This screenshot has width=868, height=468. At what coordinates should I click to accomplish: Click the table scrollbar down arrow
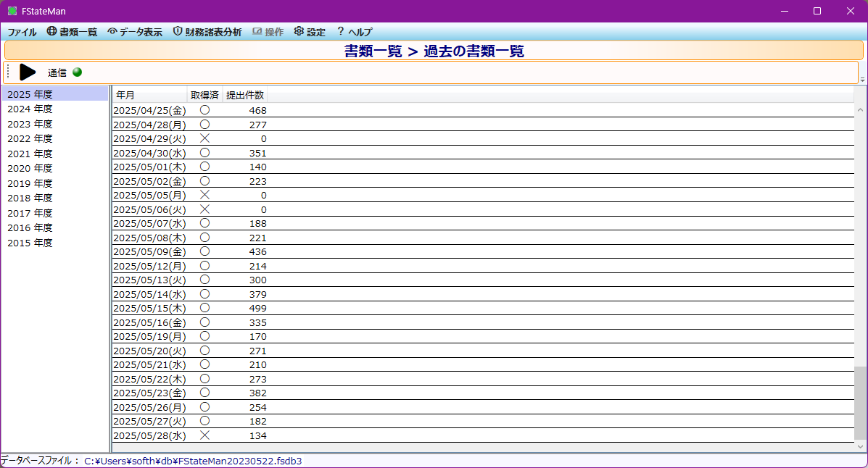coord(860,446)
